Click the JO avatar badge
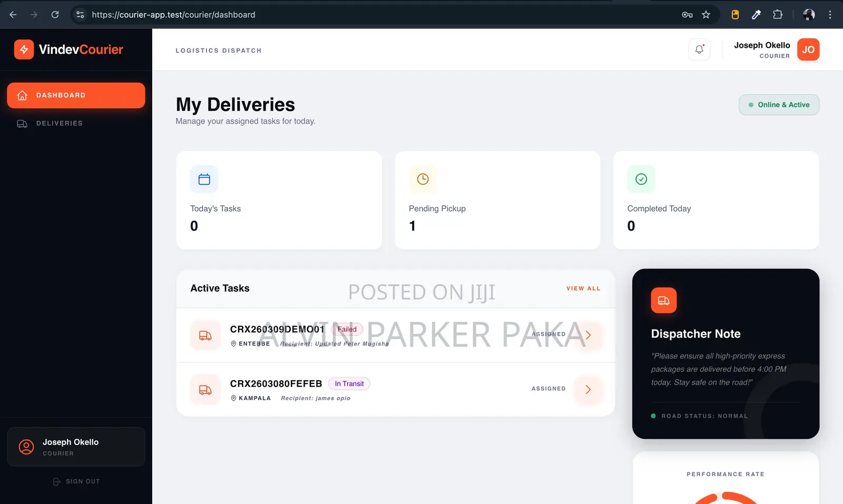843x504 pixels. [x=808, y=50]
